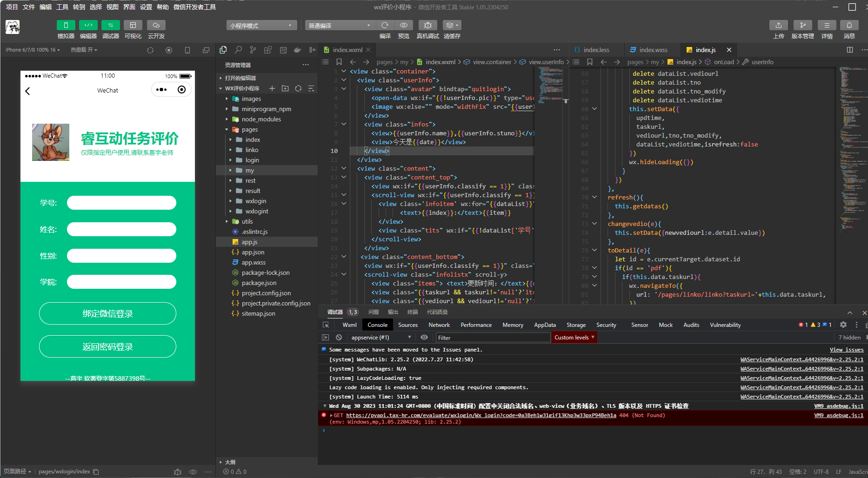Open the 小程序模式 mode dropdown
Viewport: 868px width, 478px height.
click(262, 26)
